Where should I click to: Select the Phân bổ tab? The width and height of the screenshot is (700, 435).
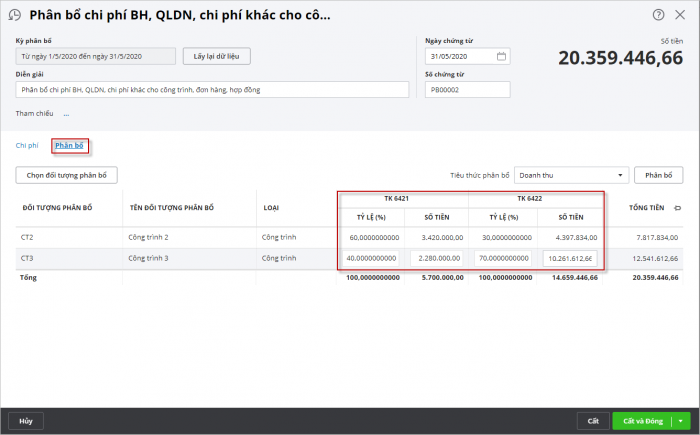(70, 146)
